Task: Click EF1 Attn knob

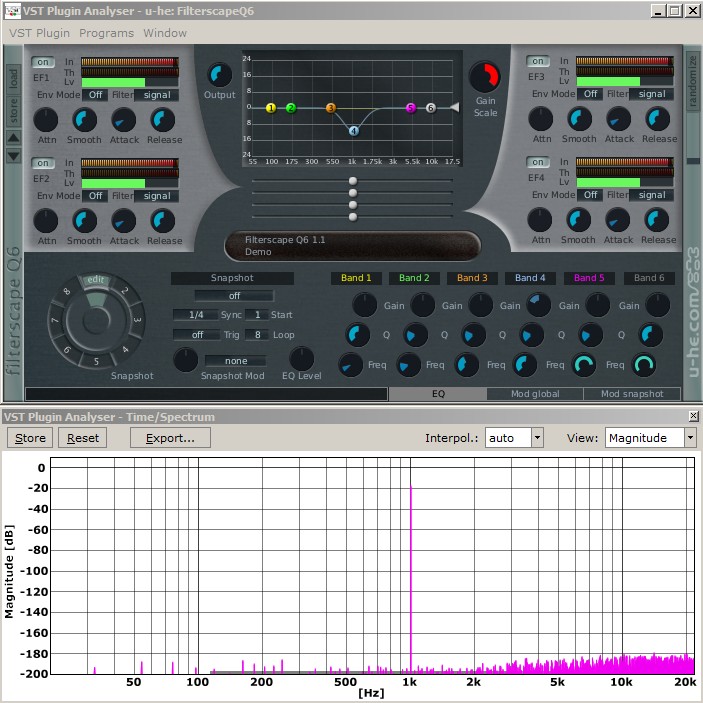Action: [46, 120]
